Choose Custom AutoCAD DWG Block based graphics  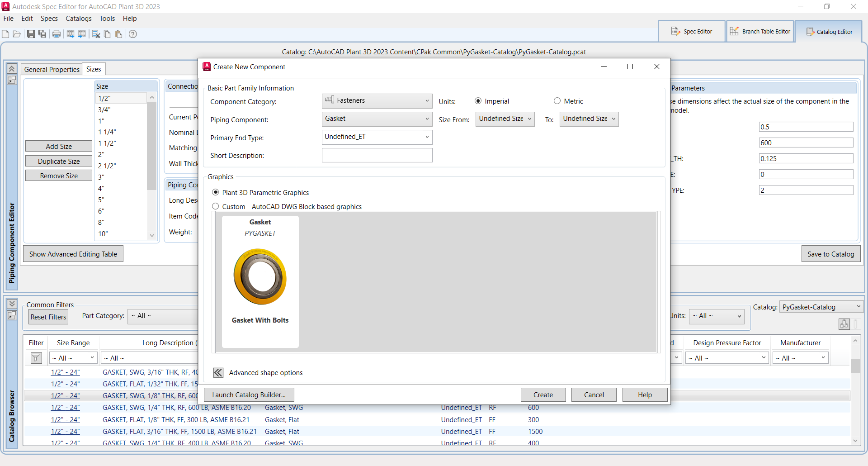216,206
